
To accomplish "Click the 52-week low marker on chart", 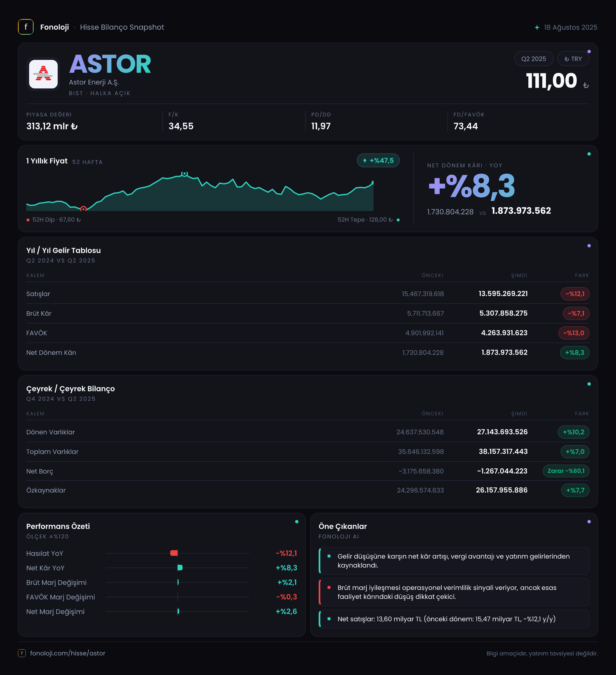I will point(83,209).
